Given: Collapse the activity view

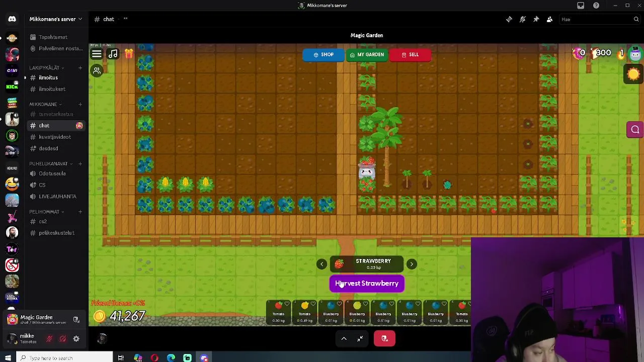Looking at the screenshot, I should click(360, 339).
